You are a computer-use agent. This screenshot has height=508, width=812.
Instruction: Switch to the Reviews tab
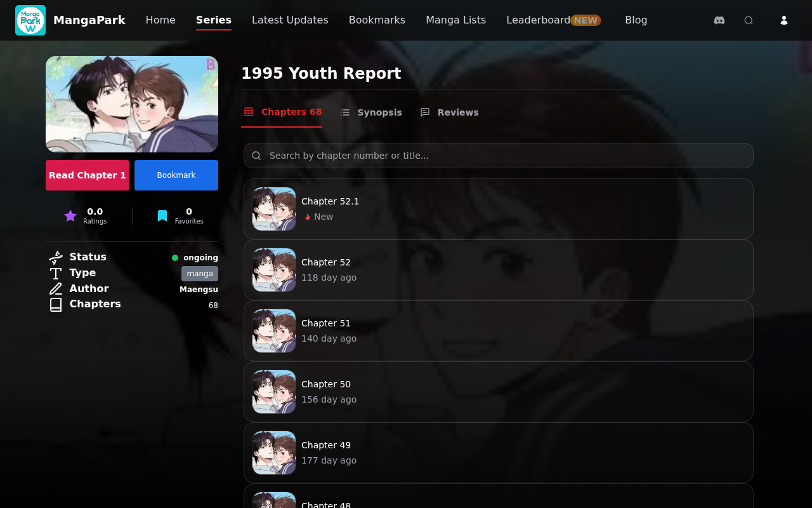pos(449,112)
